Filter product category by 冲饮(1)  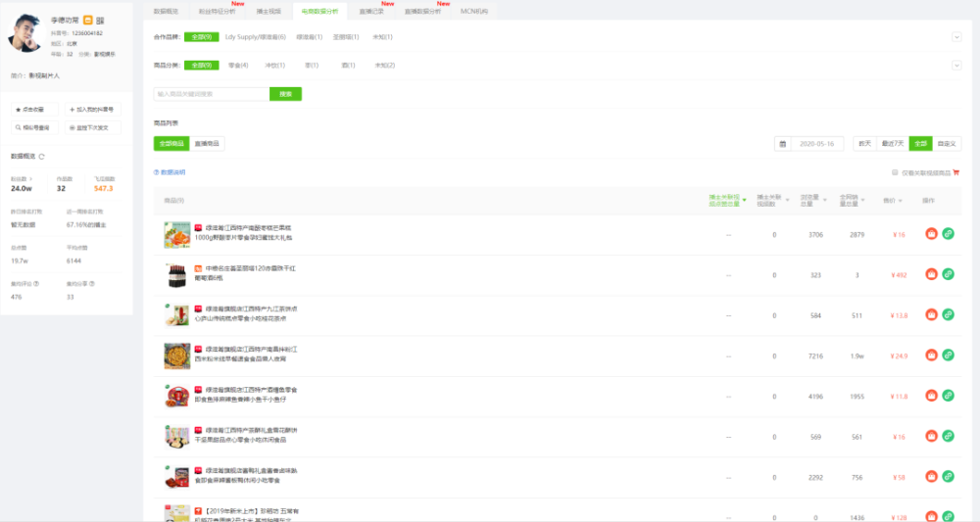275,65
